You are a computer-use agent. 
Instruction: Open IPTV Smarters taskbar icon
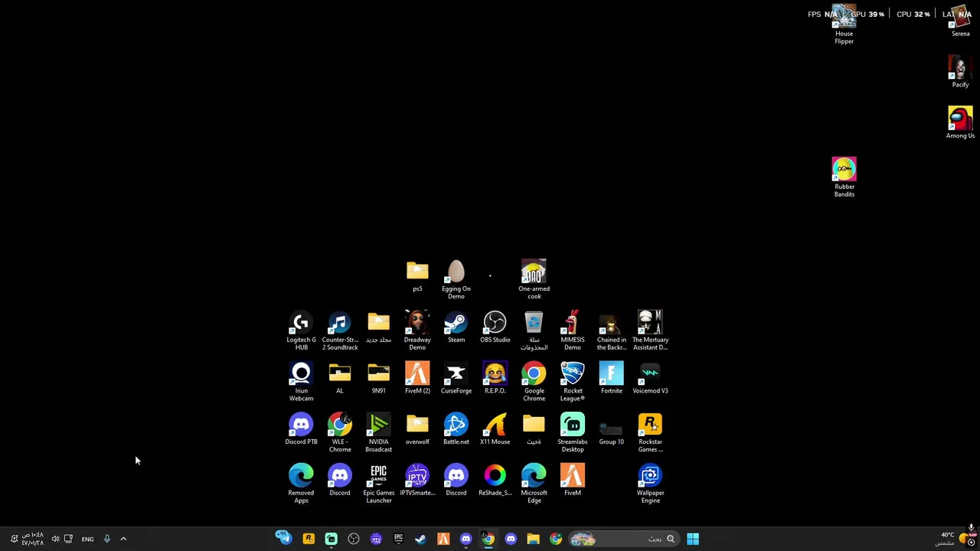click(x=376, y=539)
